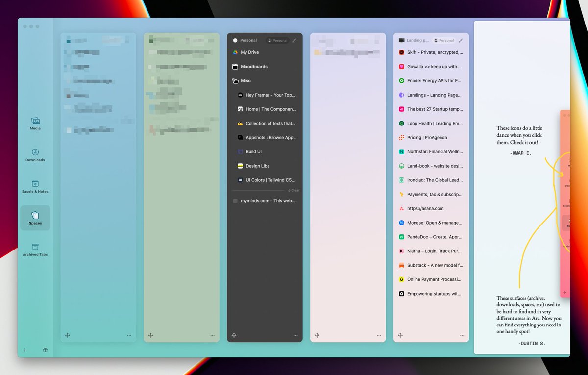Open the three-dot menu on the first blue space
This screenshot has width=588, height=375.
pyautogui.click(x=129, y=335)
